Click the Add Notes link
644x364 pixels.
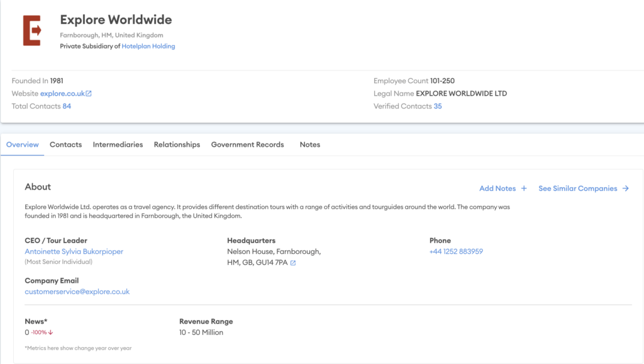[497, 188]
